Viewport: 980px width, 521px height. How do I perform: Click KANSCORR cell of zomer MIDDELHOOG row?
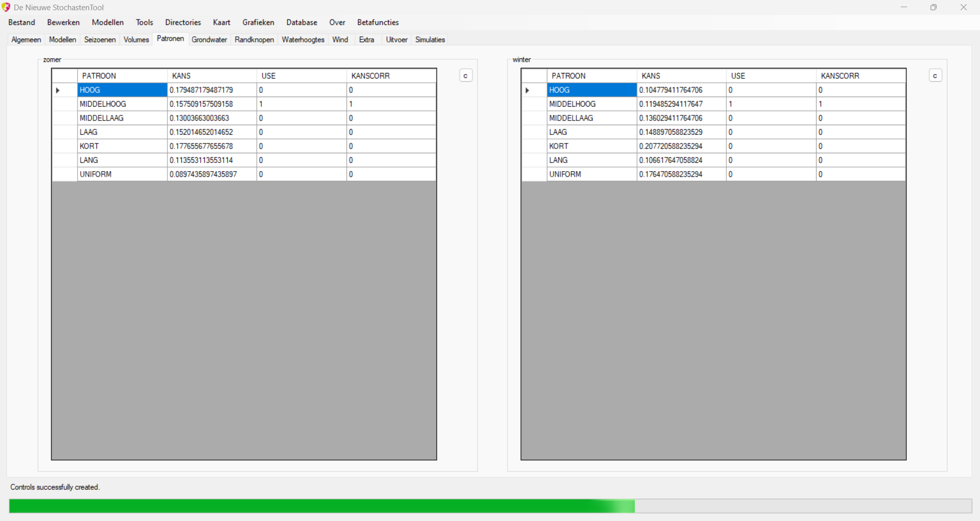click(x=391, y=104)
